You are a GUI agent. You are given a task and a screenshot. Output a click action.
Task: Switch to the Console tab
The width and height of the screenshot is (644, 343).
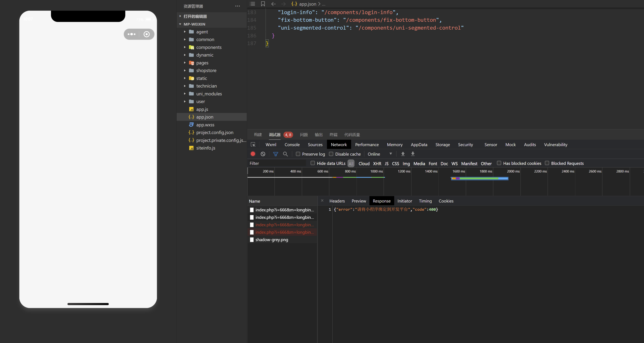pos(292,145)
